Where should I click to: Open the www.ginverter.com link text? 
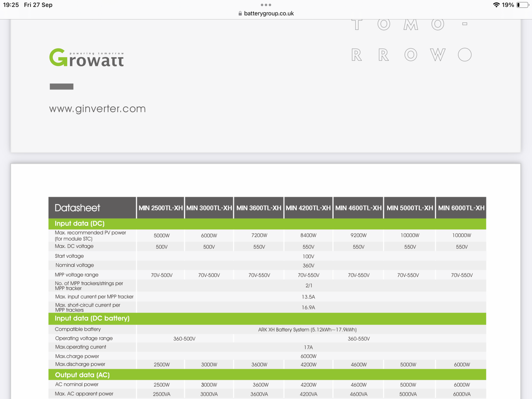97,109
